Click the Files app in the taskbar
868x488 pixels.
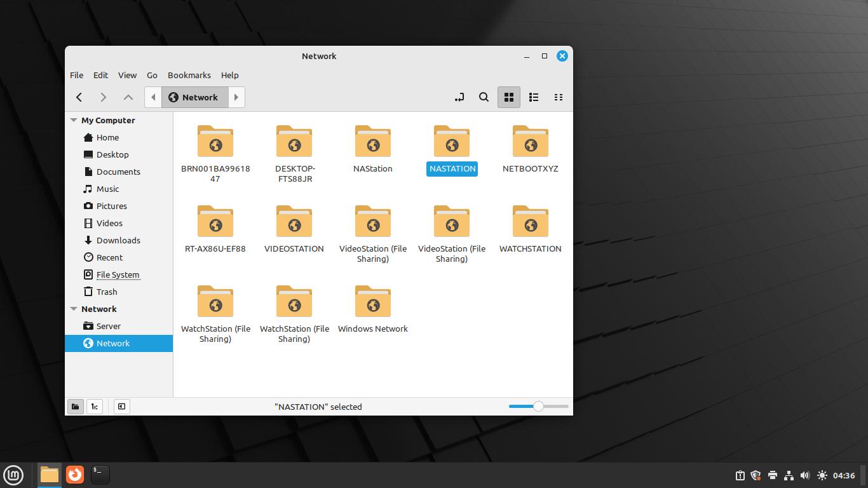(x=50, y=475)
